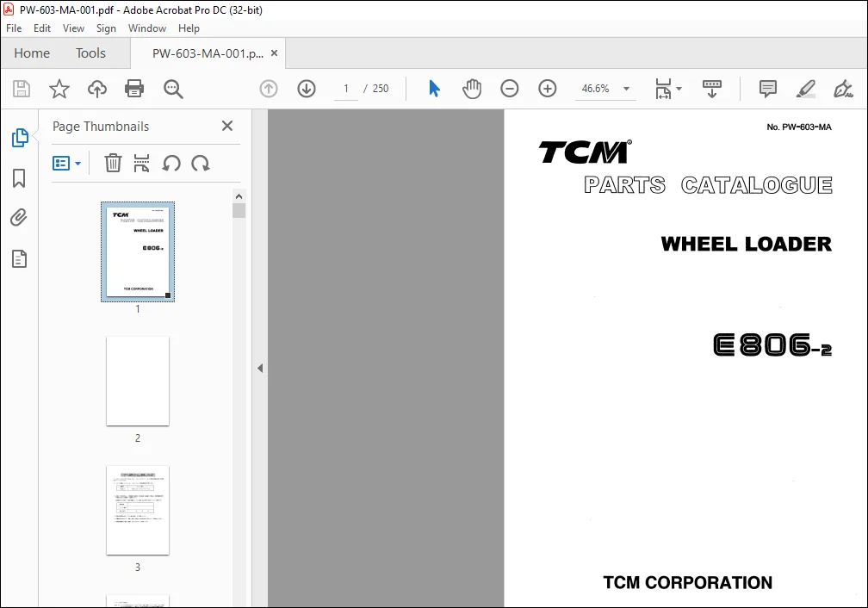Collapse the navigation pane arrow

pos(260,369)
